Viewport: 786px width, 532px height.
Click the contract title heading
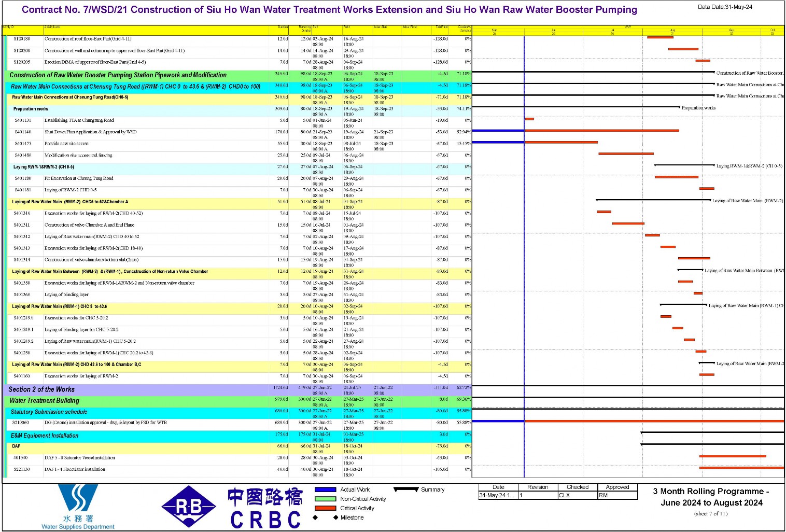(x=329, y=10)
